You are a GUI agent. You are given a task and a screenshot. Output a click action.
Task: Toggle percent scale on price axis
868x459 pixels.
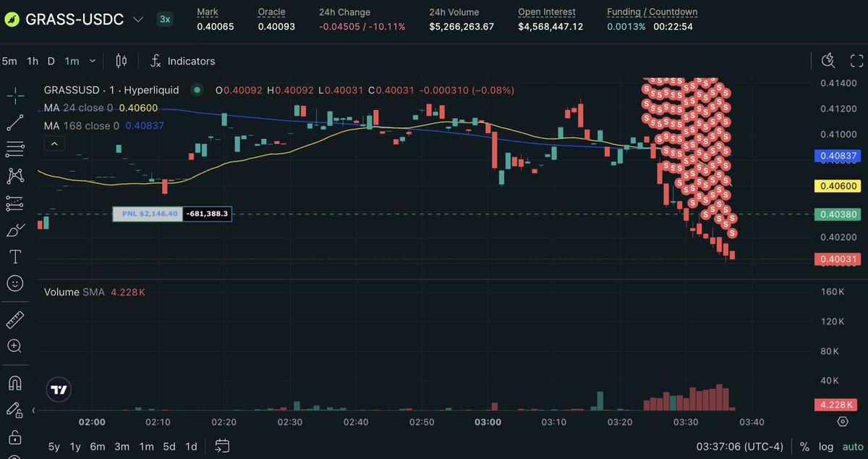[804, 447]
